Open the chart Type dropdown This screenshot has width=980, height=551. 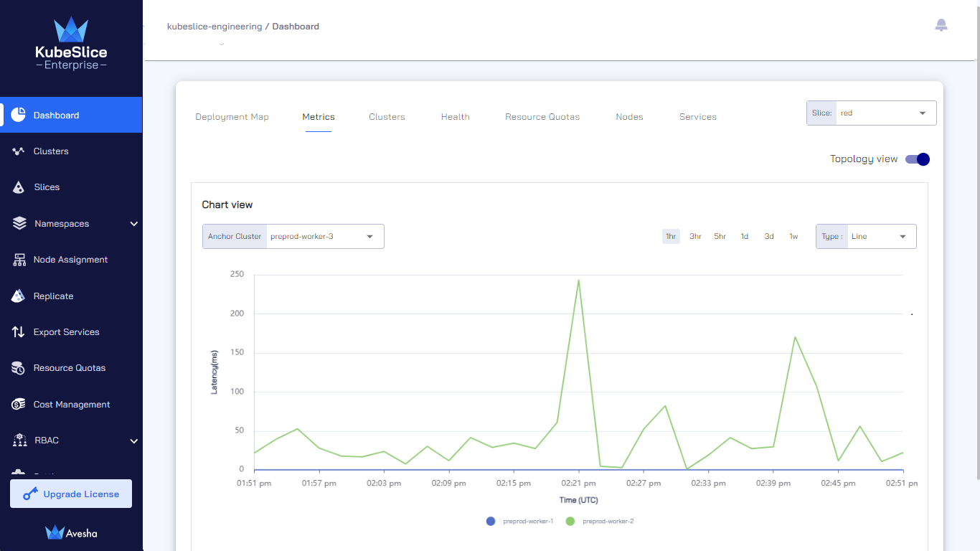(866, 237)
